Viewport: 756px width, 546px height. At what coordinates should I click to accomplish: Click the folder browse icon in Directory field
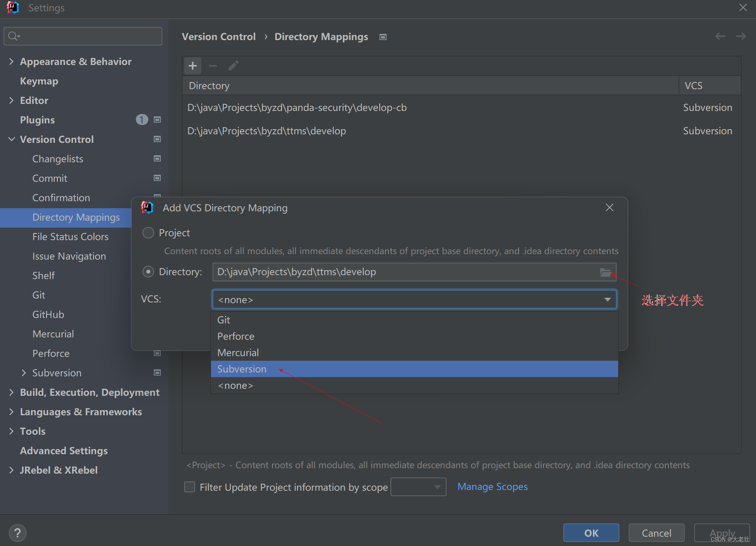coord(605,272)
